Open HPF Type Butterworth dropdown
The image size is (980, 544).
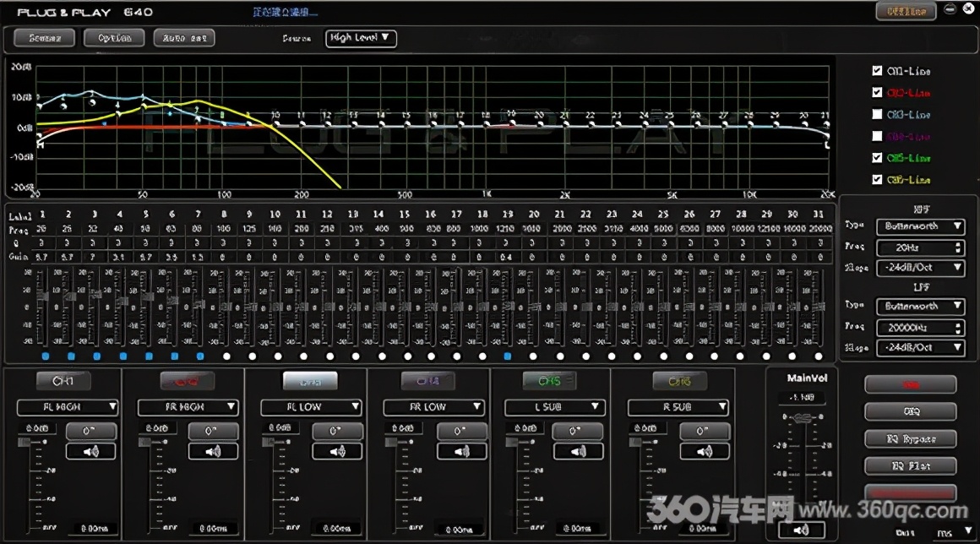click(x=920, y=226)
